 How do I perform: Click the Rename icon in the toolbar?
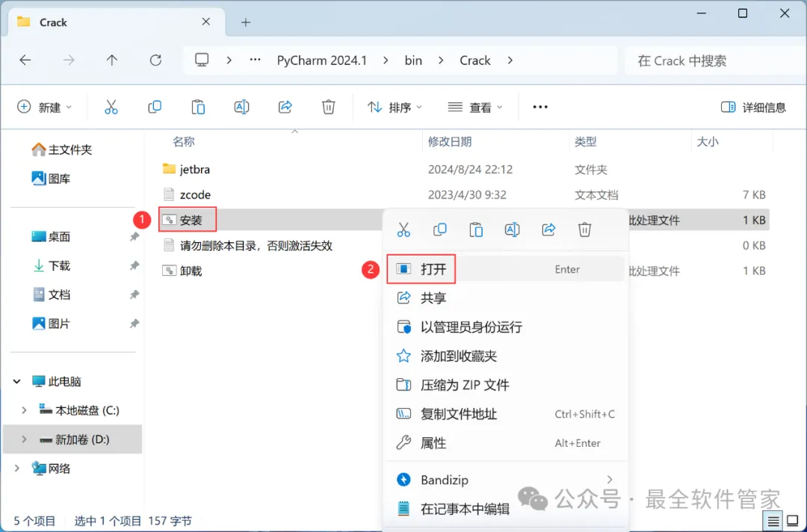point(241,107)
